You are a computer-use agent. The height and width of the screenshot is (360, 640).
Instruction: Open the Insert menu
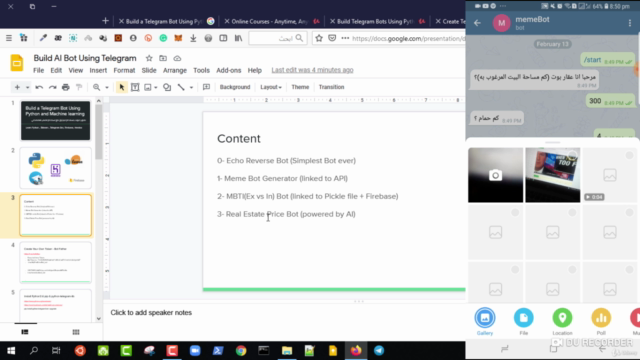98,70
